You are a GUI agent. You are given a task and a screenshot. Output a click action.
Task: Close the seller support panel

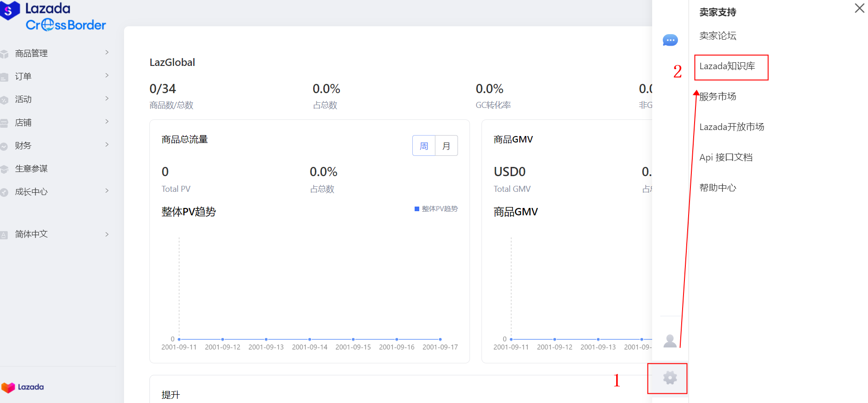[859, 8]
